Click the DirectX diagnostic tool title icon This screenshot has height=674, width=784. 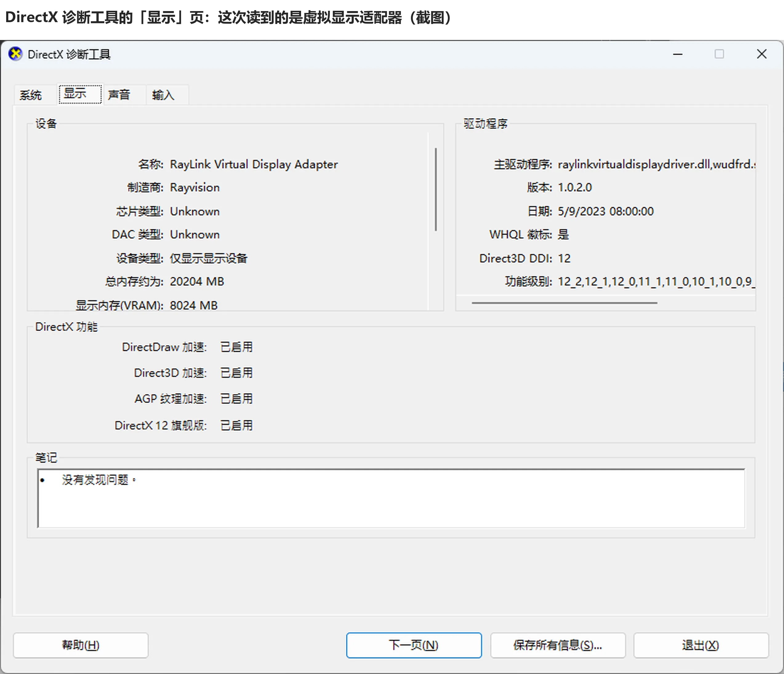click(x=15, y=54)
